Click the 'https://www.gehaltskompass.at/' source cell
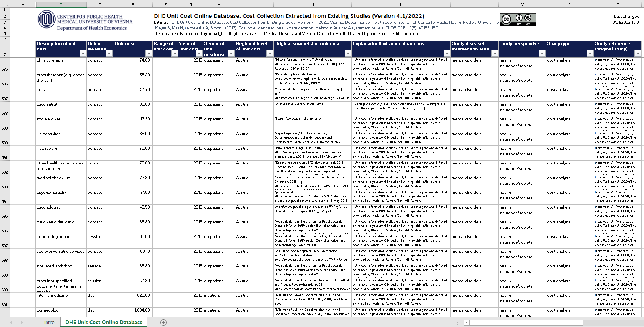Screen dimensions: 644x327 click(312, 124)
